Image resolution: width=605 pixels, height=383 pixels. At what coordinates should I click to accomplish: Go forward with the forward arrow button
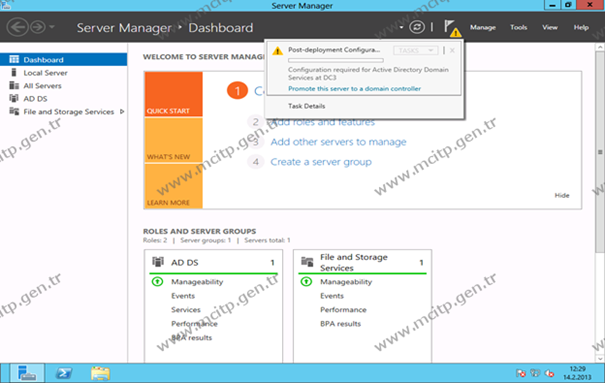tap(38, 27)
